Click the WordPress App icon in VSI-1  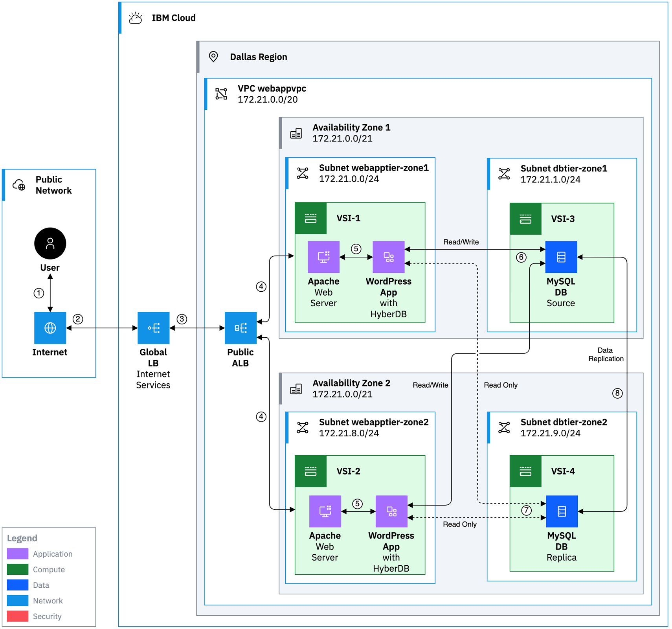[x=389, y=257]
